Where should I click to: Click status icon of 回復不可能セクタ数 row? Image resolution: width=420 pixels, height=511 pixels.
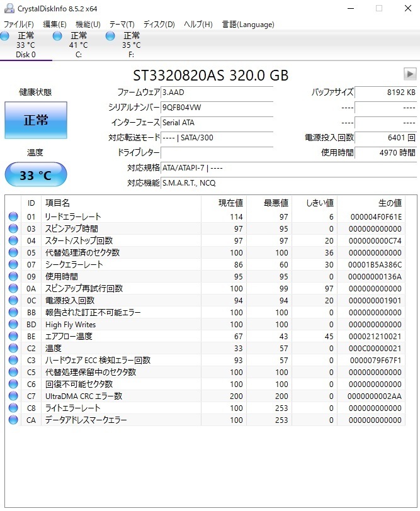pyautogui.click(x=13, y=384)
